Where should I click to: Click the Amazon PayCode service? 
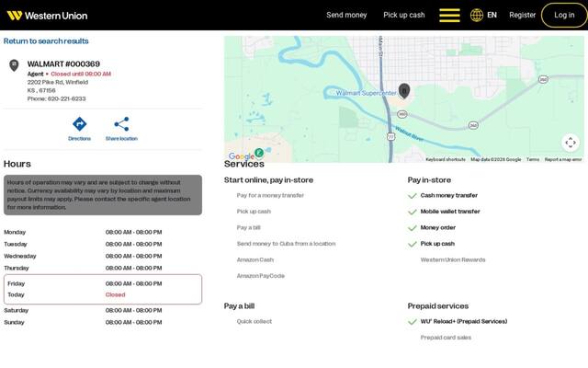pyautogui.click(x=261, y=276)
